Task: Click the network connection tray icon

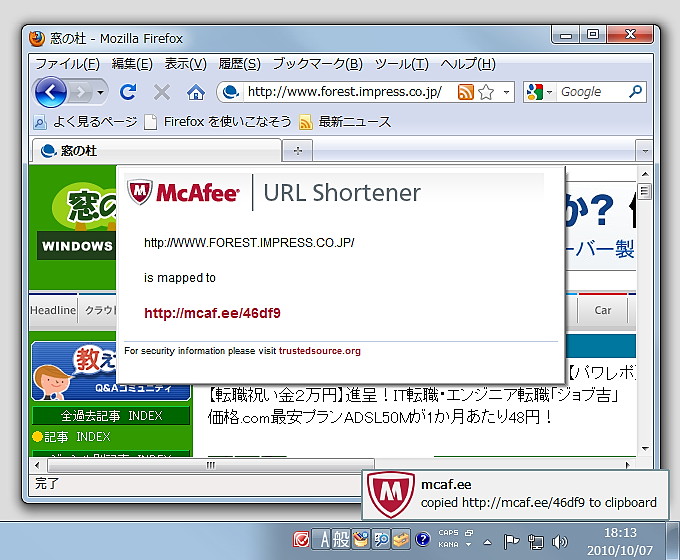Action: tap(536, 542)
